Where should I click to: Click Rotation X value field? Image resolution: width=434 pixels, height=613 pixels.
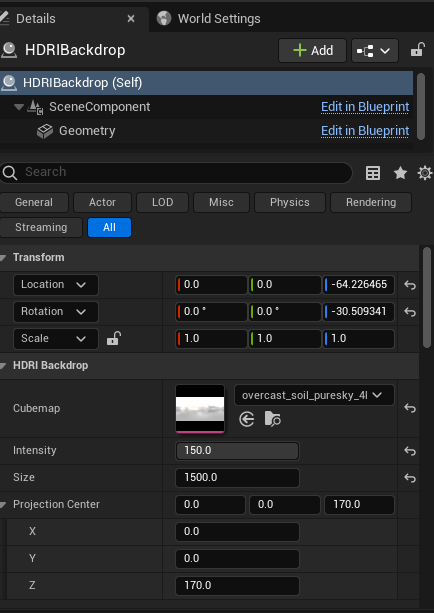[211, 312]
